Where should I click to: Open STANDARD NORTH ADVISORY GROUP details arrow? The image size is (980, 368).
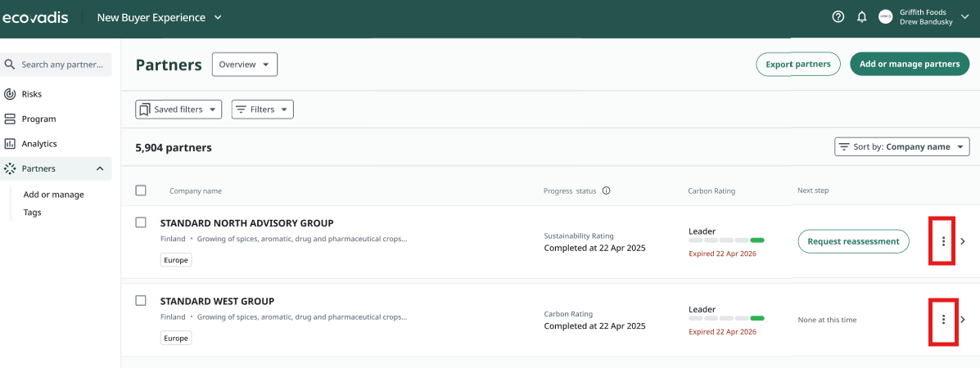point(963,241)
